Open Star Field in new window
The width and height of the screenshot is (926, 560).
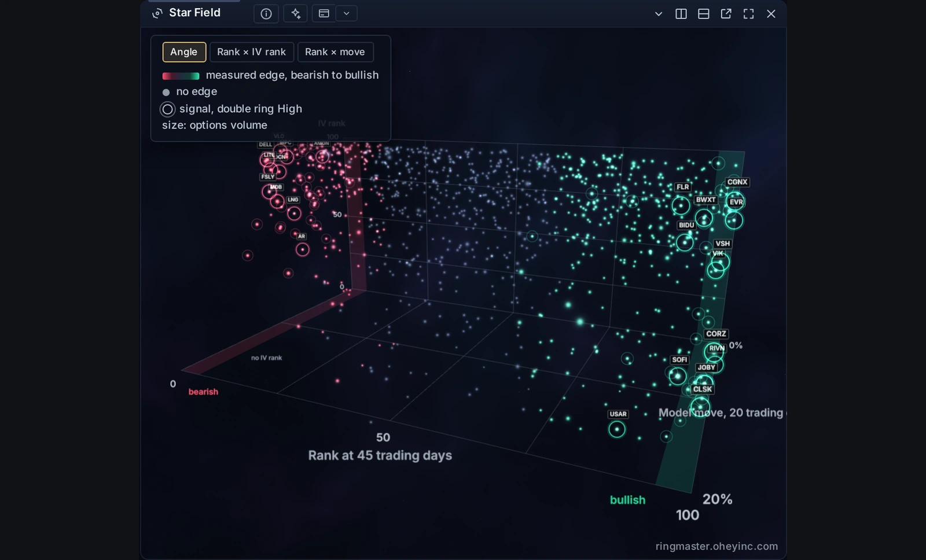click(x=726, y=14)
